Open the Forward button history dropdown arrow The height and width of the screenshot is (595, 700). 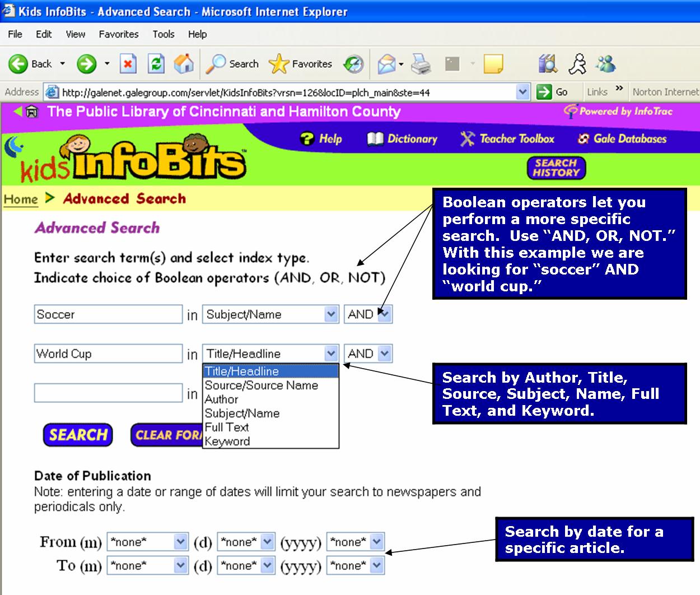[107, 64]
